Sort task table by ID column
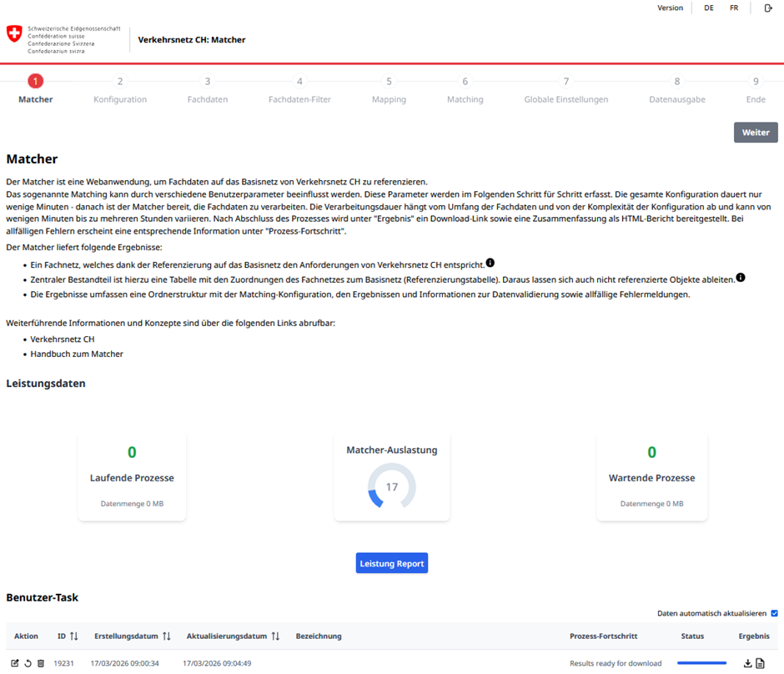The image size is (784, 674). click(x=73, y=636)
